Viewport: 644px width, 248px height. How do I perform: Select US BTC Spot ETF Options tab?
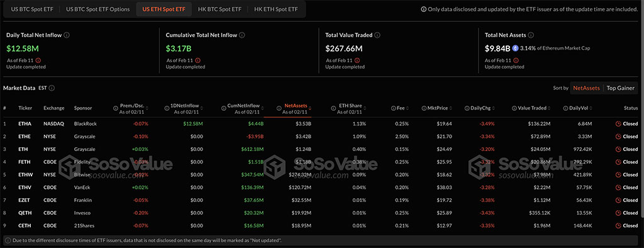click(x=97, y=9)
